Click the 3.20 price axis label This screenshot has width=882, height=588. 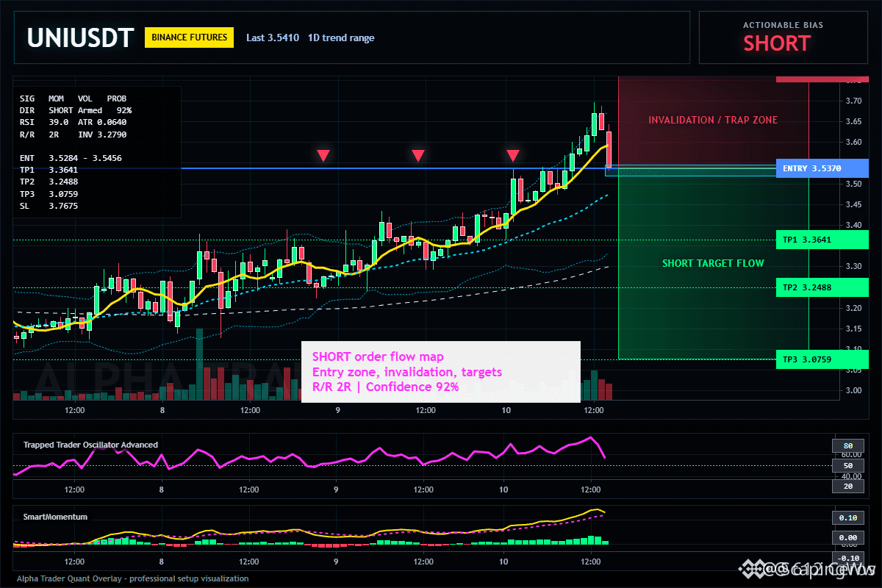pyautogui.click(x=853, y=308)
